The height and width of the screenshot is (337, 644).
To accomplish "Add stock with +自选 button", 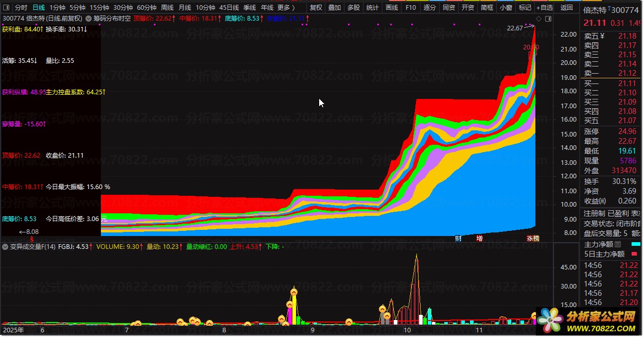I will 545,8.
